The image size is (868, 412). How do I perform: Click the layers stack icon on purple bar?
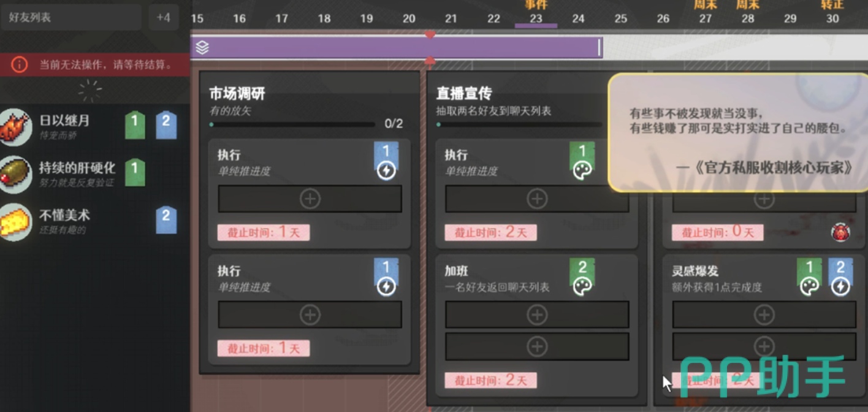pyautogui.click(x=202, y=47)
